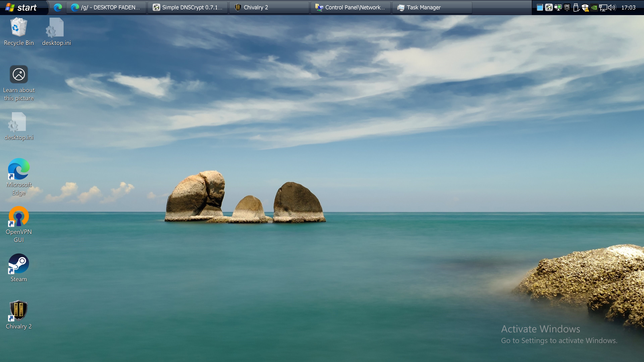
Task: Switch to Chivalry 2 in the taskbar
Action: (269, 8)
